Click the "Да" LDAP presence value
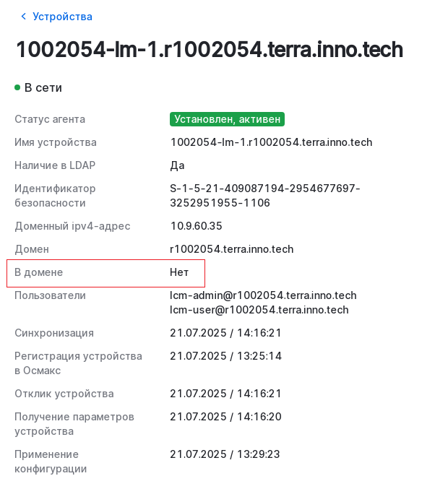The height and width of the screenshot is (489, 448). (177, 165)
